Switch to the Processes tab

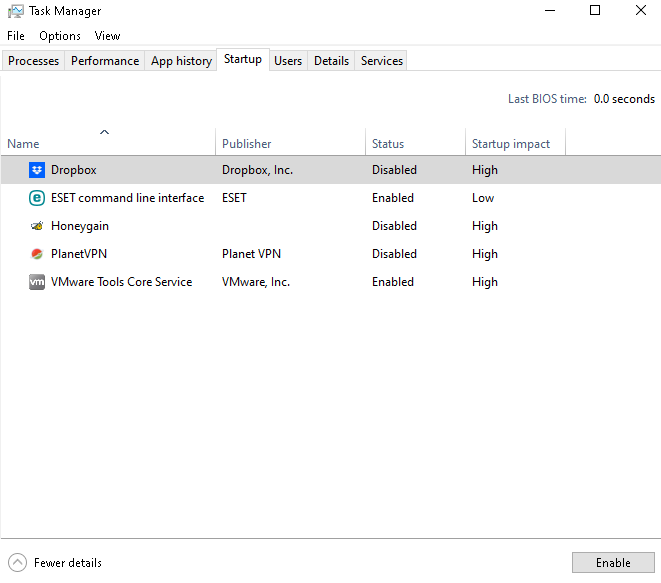pos(33,61)
